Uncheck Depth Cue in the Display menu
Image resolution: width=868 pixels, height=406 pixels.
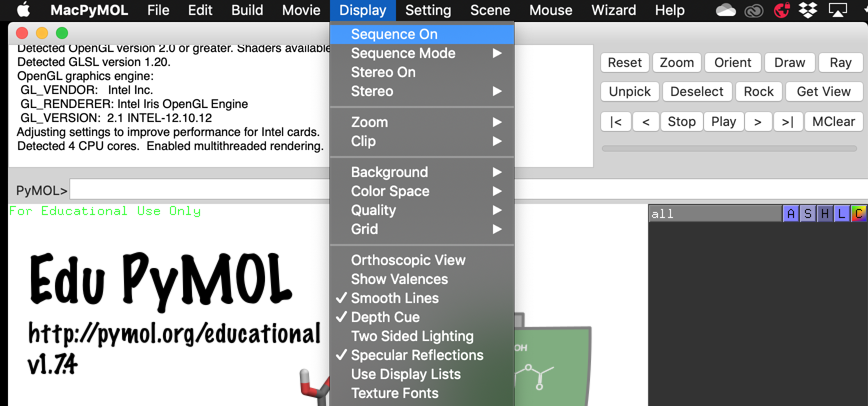coord(385,317)
